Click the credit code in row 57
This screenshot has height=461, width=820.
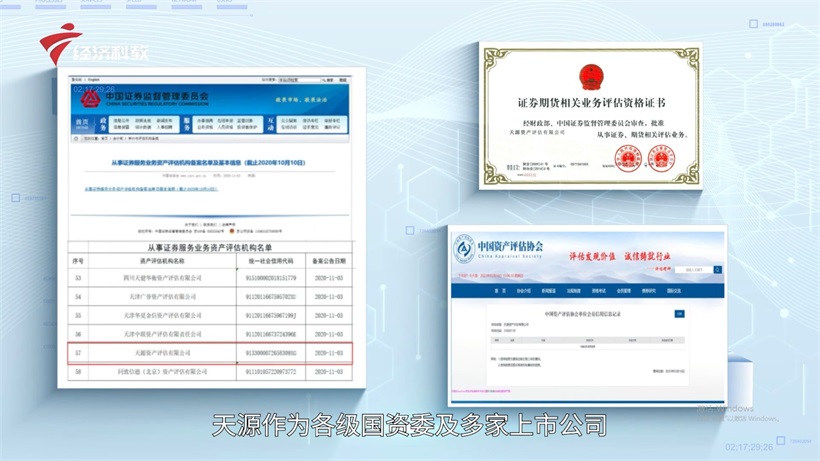(271, 353)
